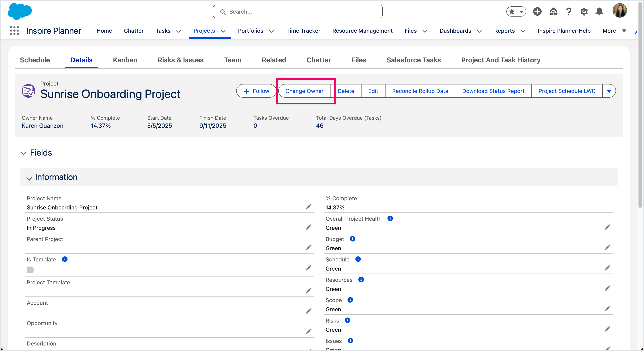Edit Project Name with pencil icon
The height and width of the screenshot is (351, 644).
point(308,207)
